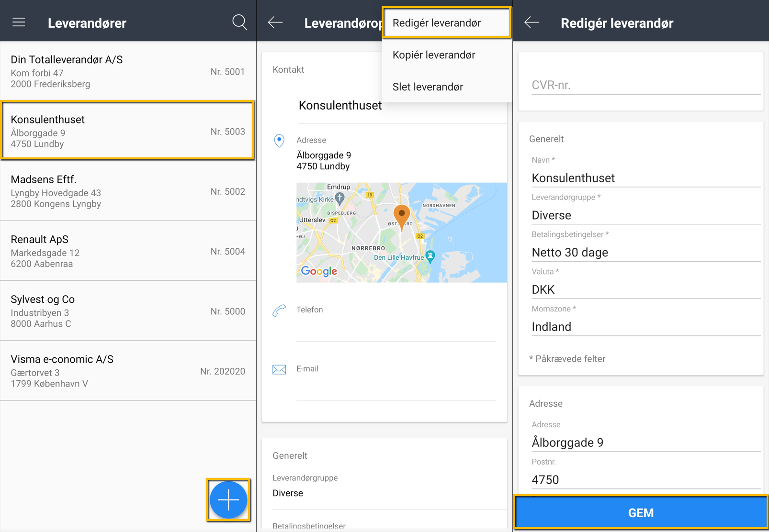
Task: Click the map preview of Ålborggade 9
Action: (x=401, y=232)
